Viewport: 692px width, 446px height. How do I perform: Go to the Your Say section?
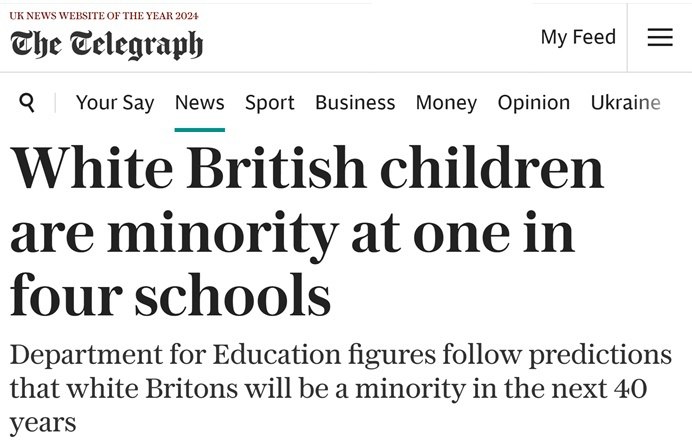click(x=115, y=103)
